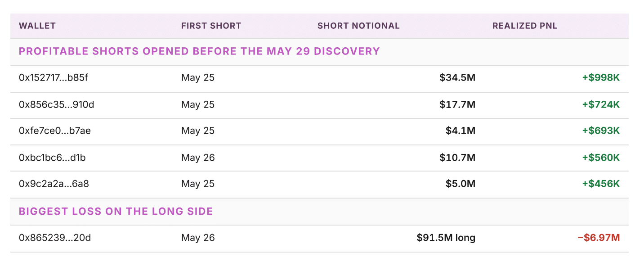Click the WALLET column header

pyautogui.click(x=37, y=26)
